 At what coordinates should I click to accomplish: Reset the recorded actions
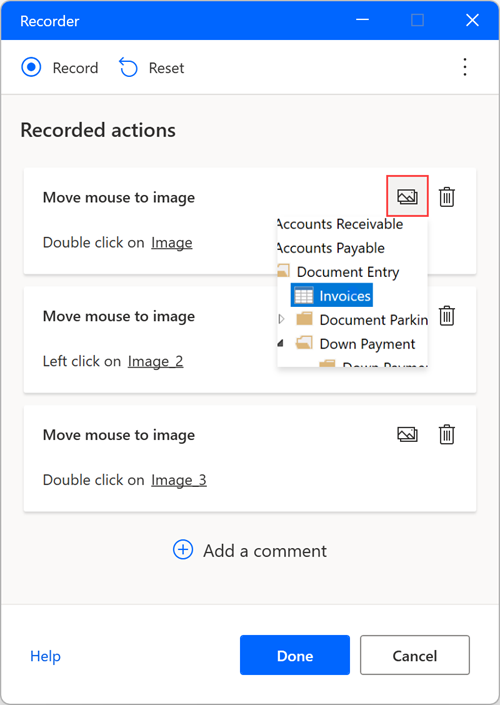(152, 68)
